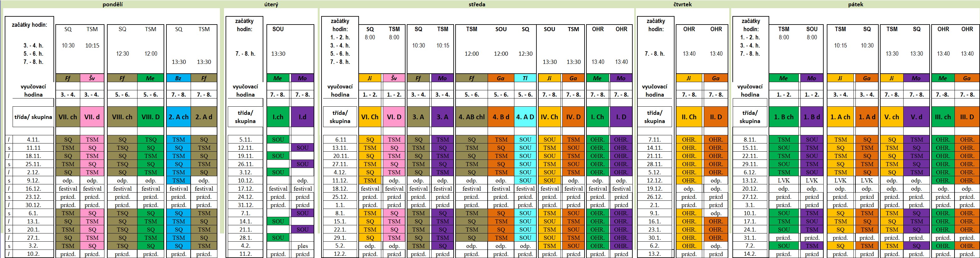Select the orange IV. D cell
980x258 pixels.
573,117
